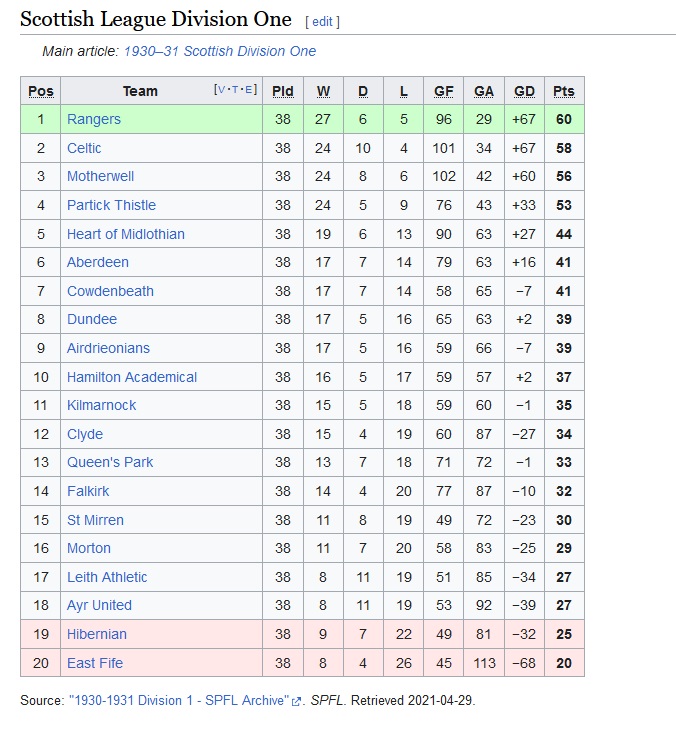Image resolution: width=676 pixels, height=730 pixels.
Task: Click the V view-template link
Action: (x=221, y=89)
